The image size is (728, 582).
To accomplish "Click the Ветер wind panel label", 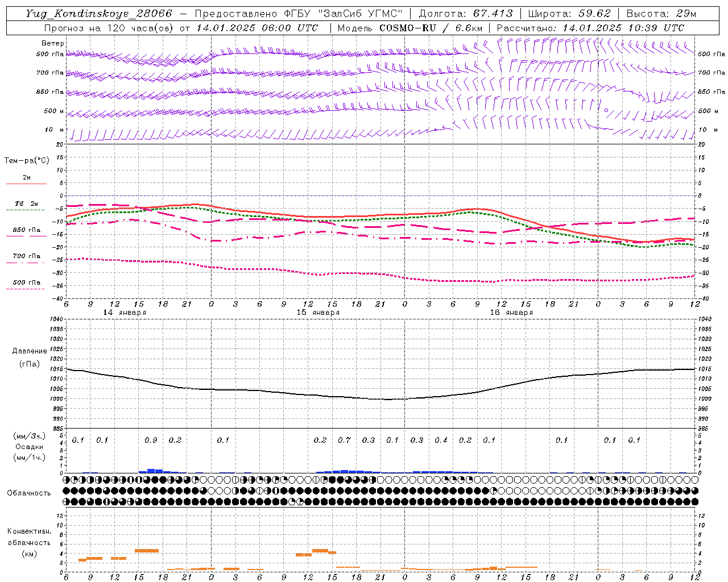I will click(53, 43).
